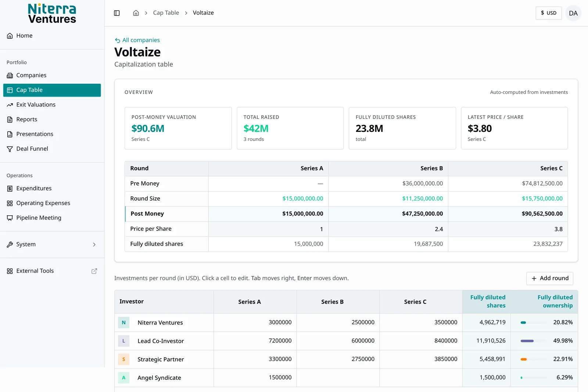Edit empty Angel Syndicate Series B cell
588x392 pixels.
338,378
